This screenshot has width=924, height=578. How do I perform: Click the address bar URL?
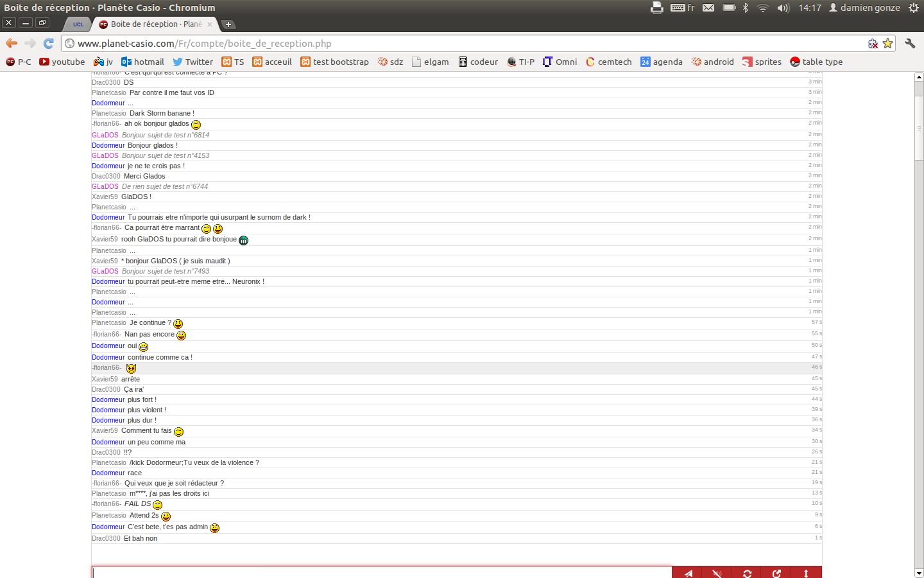(205, 44)
